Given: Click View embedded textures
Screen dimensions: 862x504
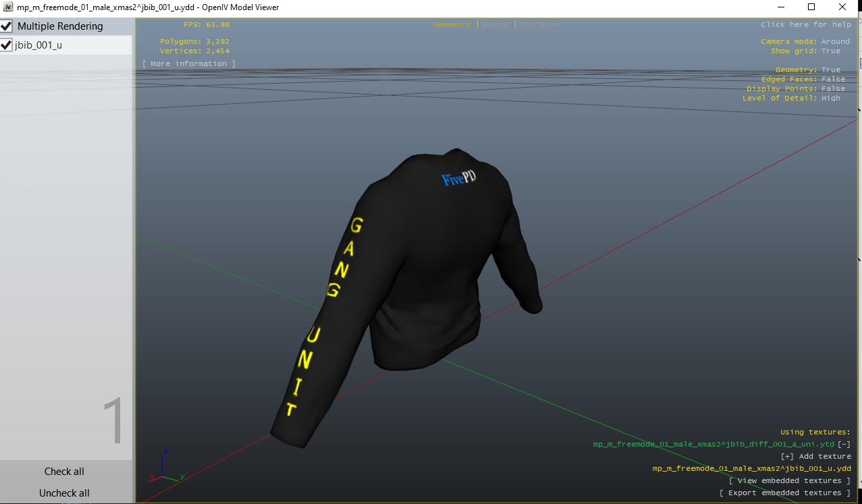Looking at the screenshot, I should (x=789, y=480).
